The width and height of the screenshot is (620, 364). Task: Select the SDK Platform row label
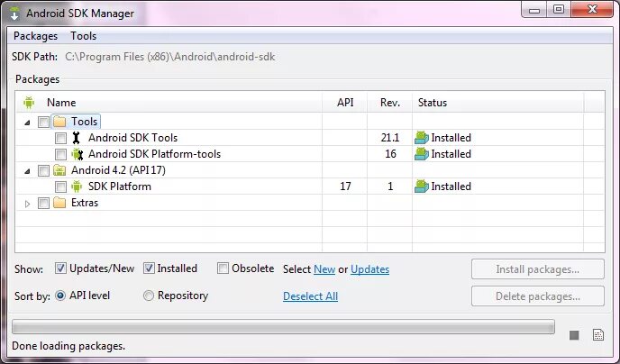(x=120, y=187)
